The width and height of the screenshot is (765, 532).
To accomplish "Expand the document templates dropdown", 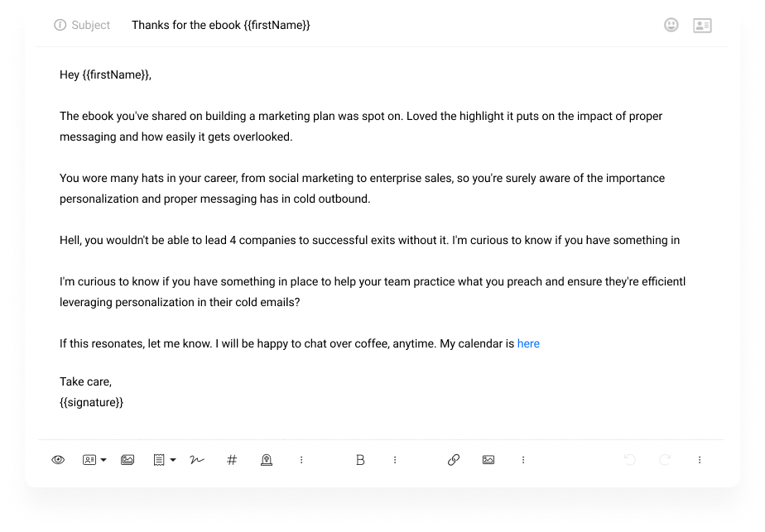I will pos(164,460).
